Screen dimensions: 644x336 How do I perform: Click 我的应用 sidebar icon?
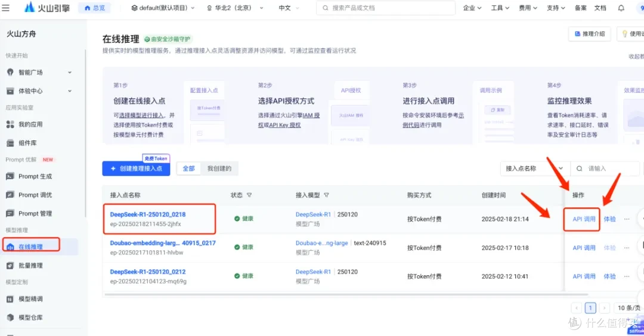(x=10, y=125)
